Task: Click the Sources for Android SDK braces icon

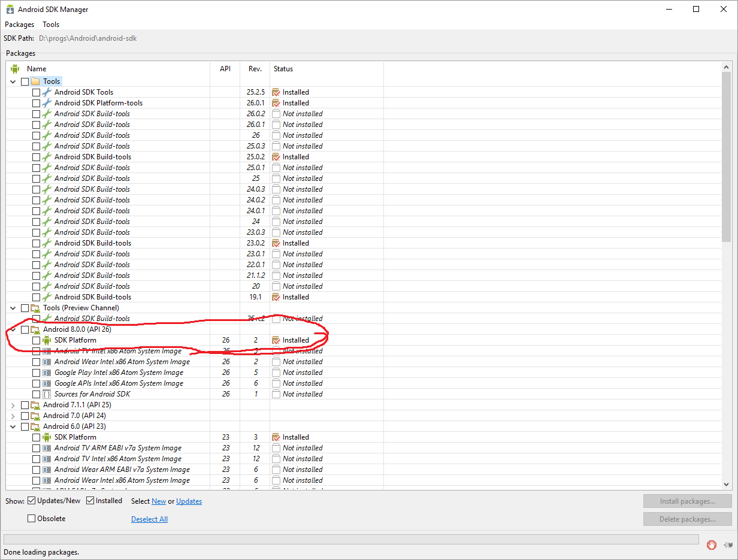Action: point(47,393)
